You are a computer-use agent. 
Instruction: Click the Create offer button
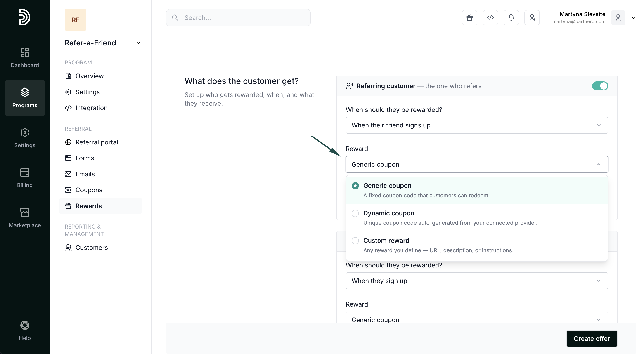pos(592,338)
